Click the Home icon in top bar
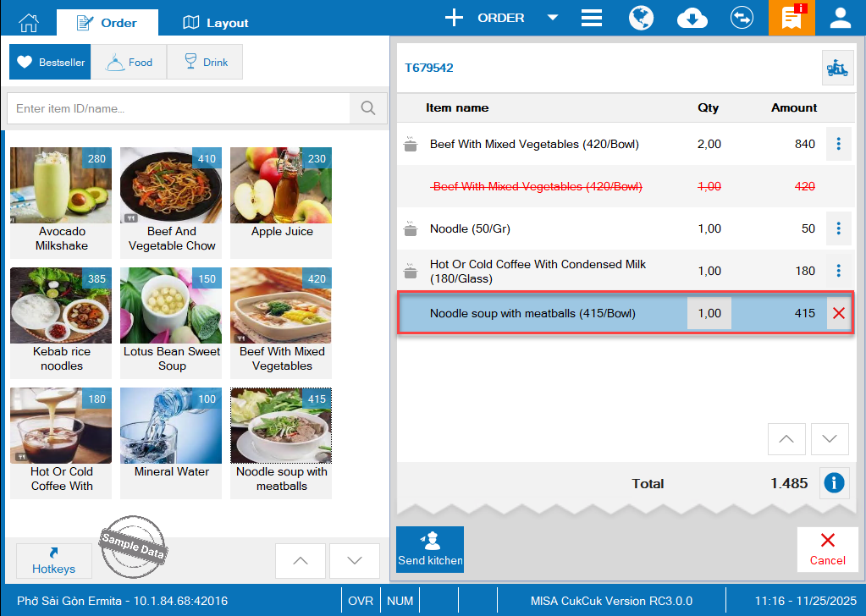Image resolution: width=866 pixels, height=616 pixels. click(x=29, y=22)
